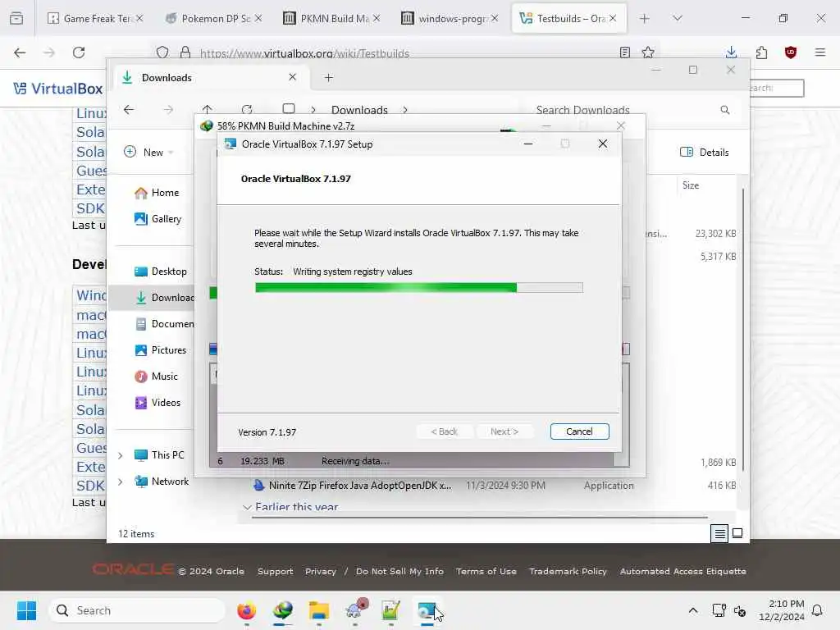Select the Ninite 7Zip Firefox Java file
Viewport: 840px width, 630px height.
[x=359, y=486]
